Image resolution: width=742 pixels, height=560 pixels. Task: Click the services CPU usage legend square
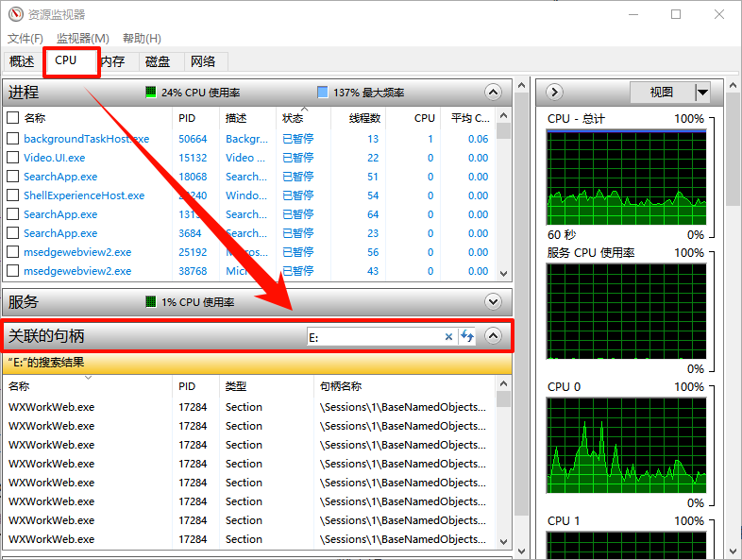coord(150,301)
